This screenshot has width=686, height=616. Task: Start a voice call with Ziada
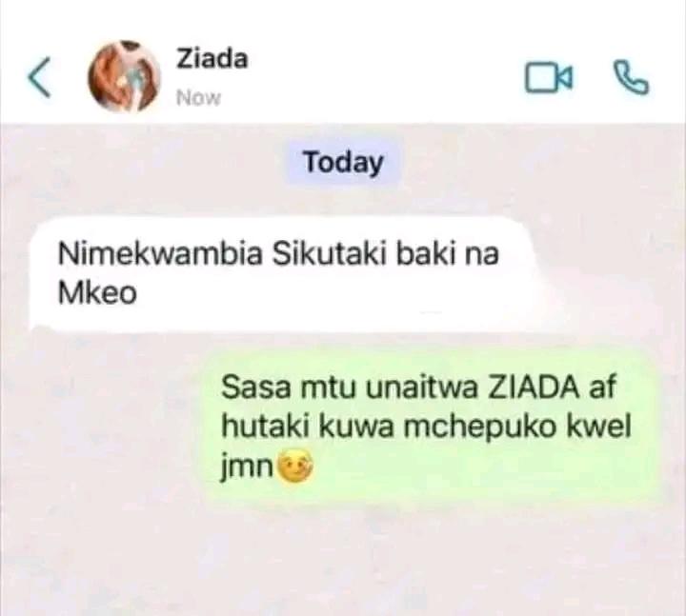coord(632,77)
